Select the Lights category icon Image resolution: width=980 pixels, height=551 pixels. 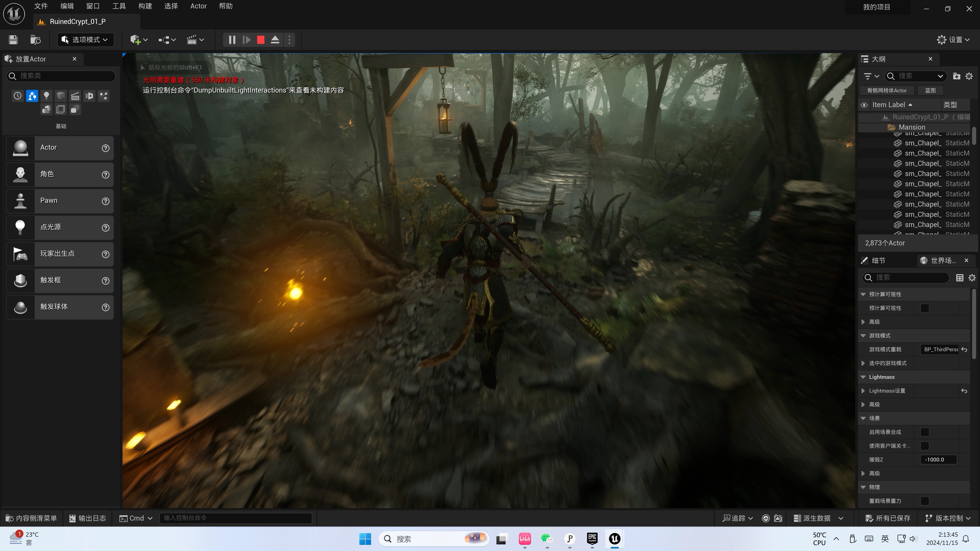46,96
